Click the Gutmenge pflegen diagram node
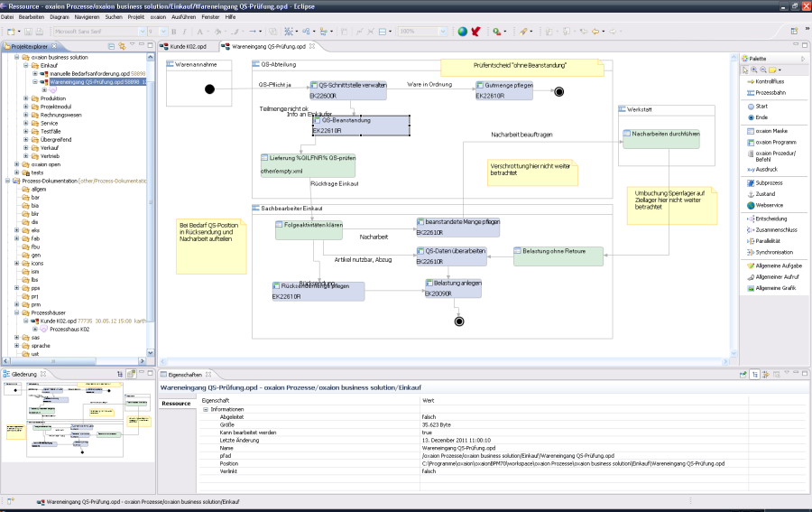 pyautogui.click(x=503, y=90)
